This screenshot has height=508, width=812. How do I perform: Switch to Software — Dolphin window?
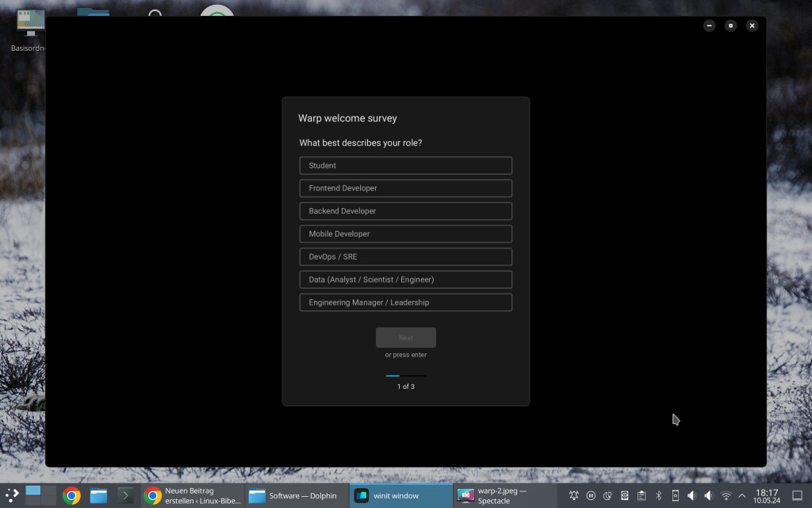coord(297,495)
